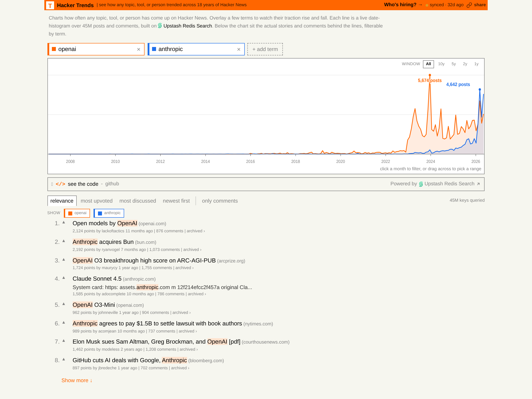
Task: Select the 1y window range
Action: tap(476, 64)
